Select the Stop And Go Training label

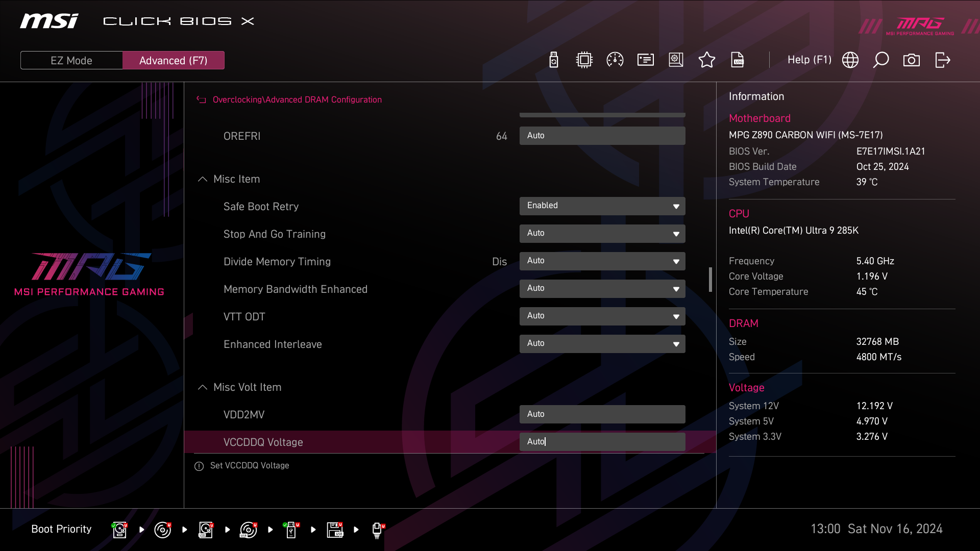[275, 234]
